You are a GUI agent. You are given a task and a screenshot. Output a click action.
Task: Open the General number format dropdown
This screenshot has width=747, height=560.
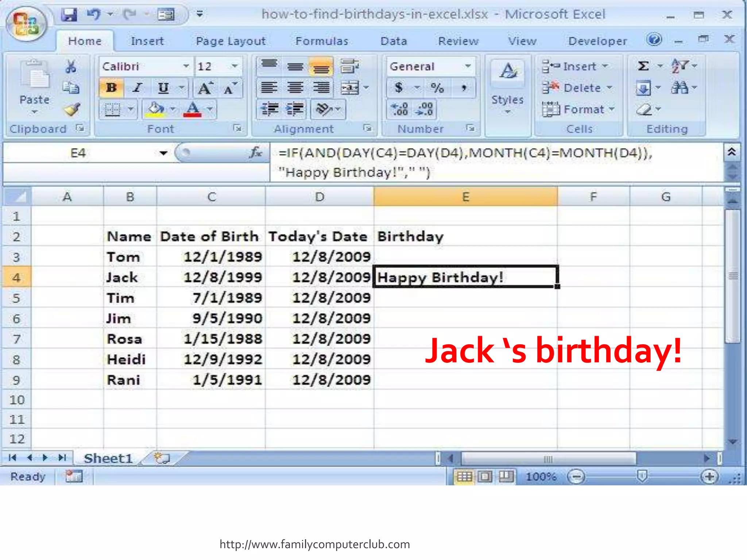point(468,66)
